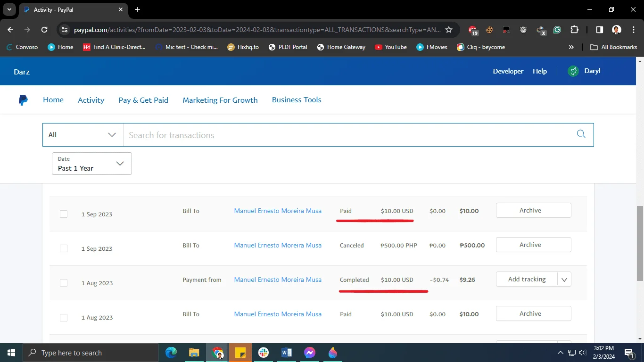Click the PayPal logo icon
Image resolution: width=644 pixels, height=362 pixels.
point(23,100)
